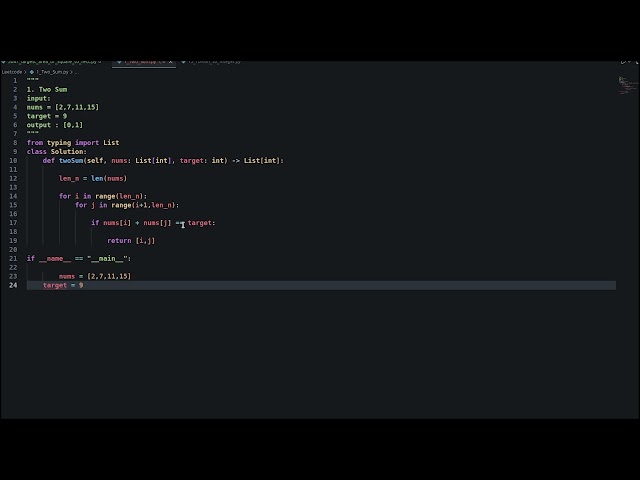Click 'from typing import List' line
This screenshot has width=640, height=480.
pos(73,142)
